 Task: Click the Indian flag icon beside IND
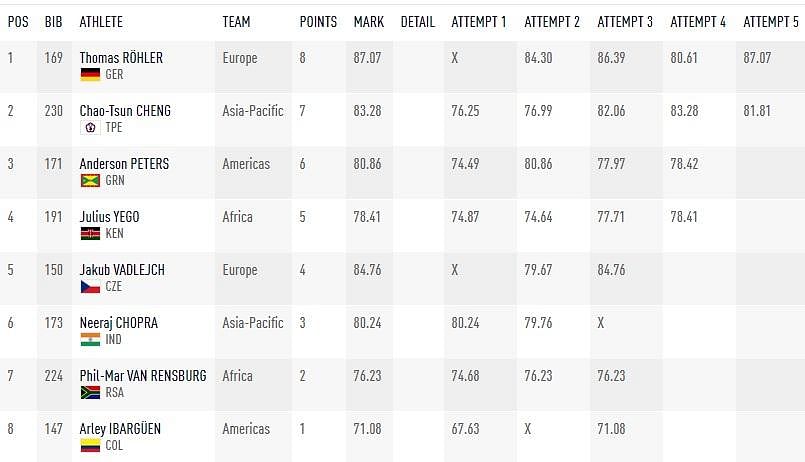click(90, 339)
